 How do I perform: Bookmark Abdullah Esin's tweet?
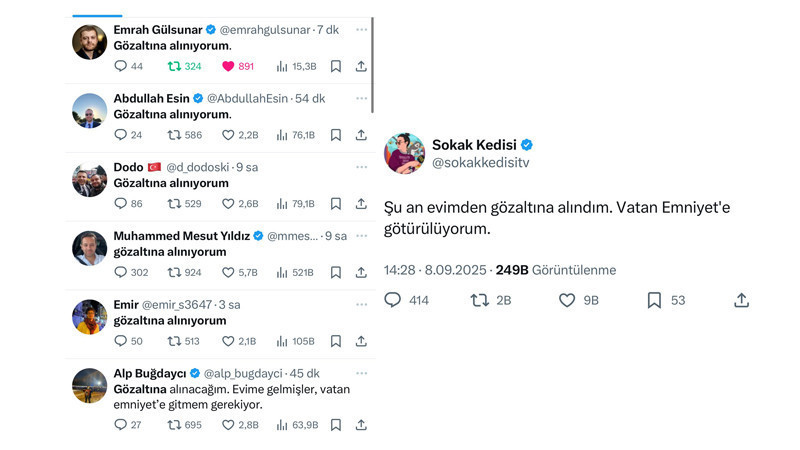pyautogui.click(x=336, y=135)
